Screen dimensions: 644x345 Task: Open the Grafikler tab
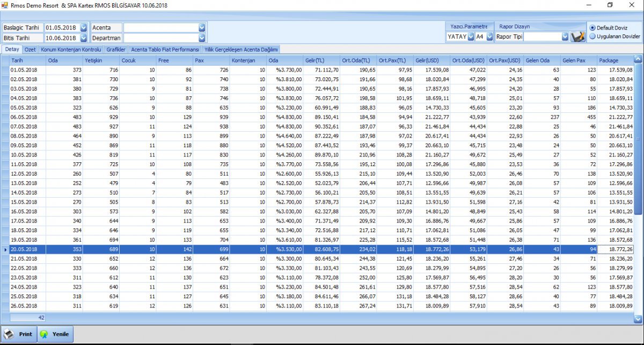click(116, 49)
